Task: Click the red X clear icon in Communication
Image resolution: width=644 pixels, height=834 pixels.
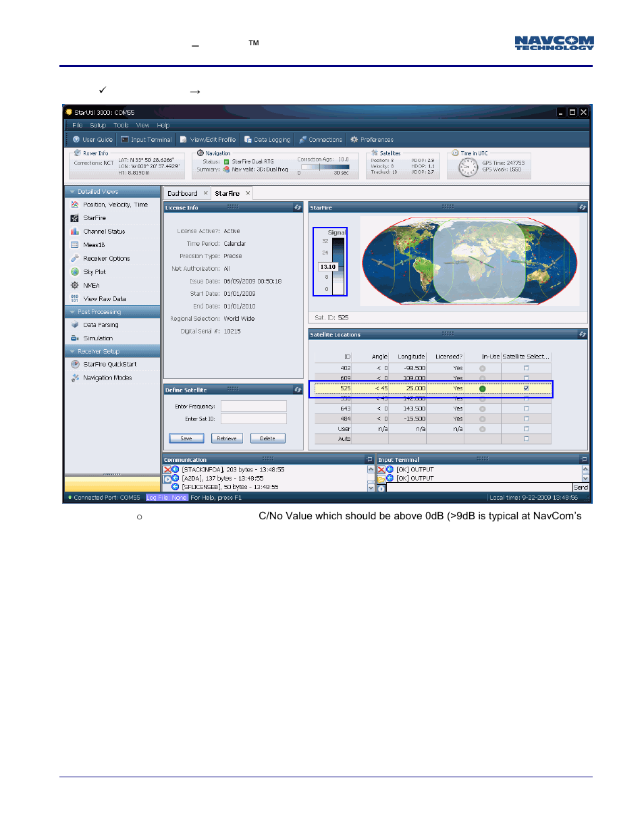Action: coord(167,469)
